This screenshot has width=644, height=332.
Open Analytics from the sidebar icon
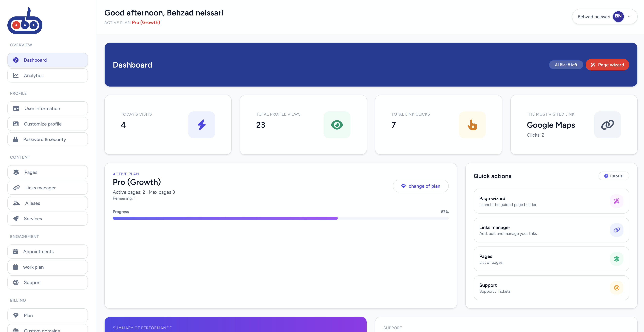pyautogui.click(x=16, y=75)
